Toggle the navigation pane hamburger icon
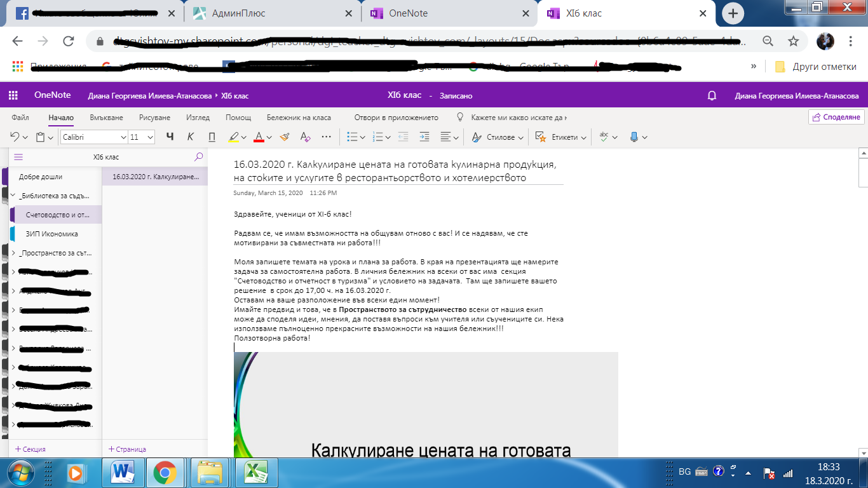The width and height of the screenshot is (868, 488). click(18, 157)
